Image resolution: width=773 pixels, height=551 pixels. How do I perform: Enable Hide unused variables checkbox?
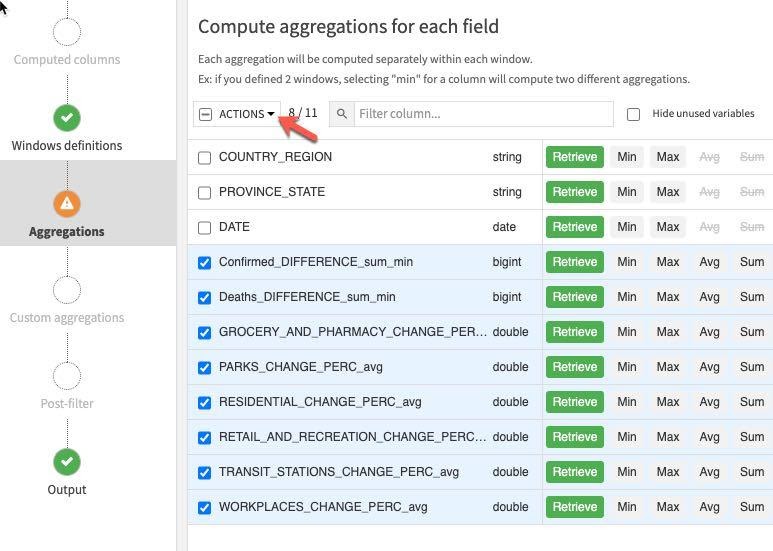pyautogui.click(x=633, y=114)
